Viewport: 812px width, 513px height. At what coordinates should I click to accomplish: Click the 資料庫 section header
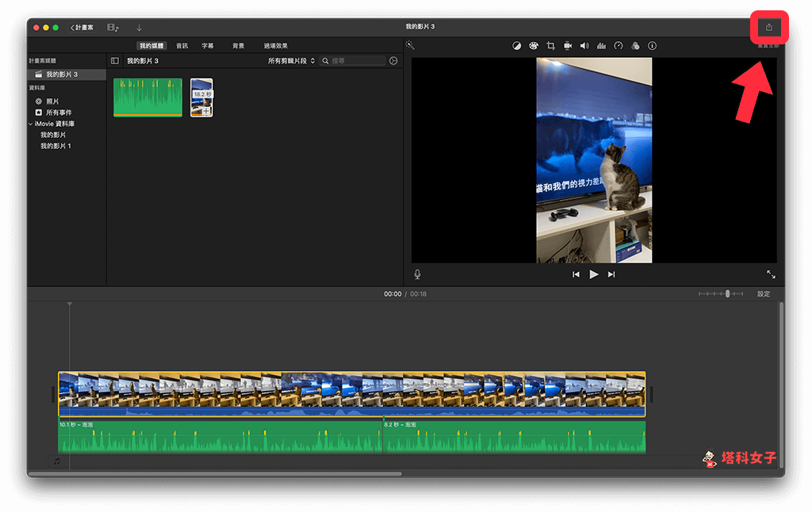pyautogui.click(x=36, y=87)
